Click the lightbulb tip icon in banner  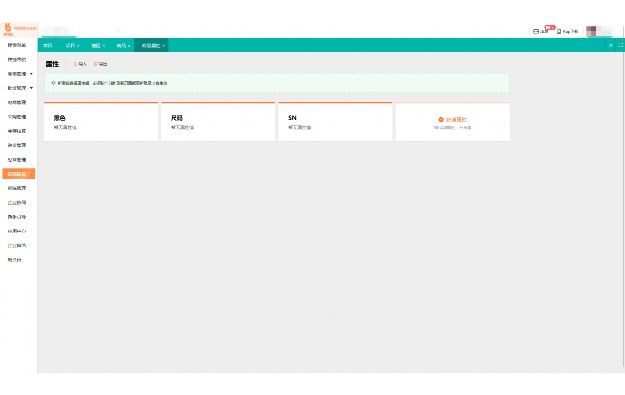click(x=54, y=83)
